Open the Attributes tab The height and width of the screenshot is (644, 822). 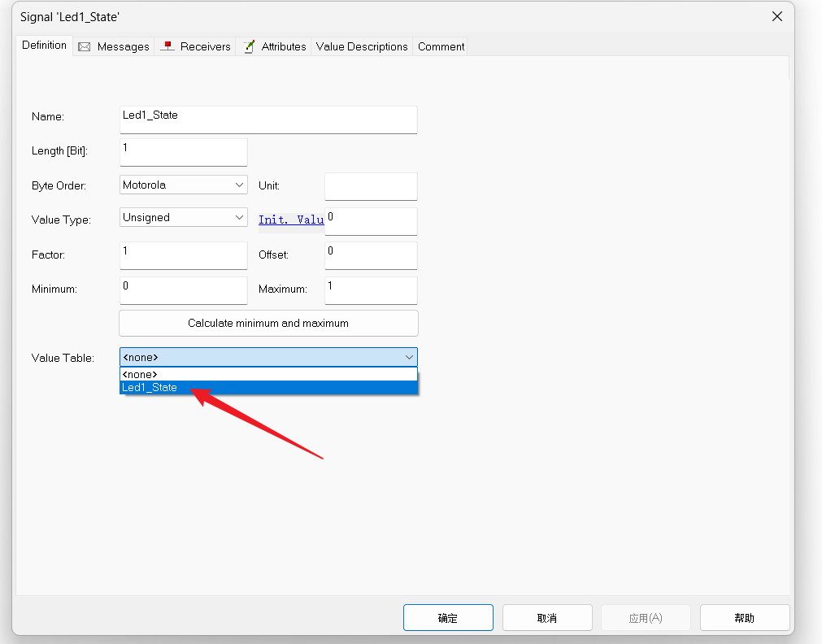[274, 46]
